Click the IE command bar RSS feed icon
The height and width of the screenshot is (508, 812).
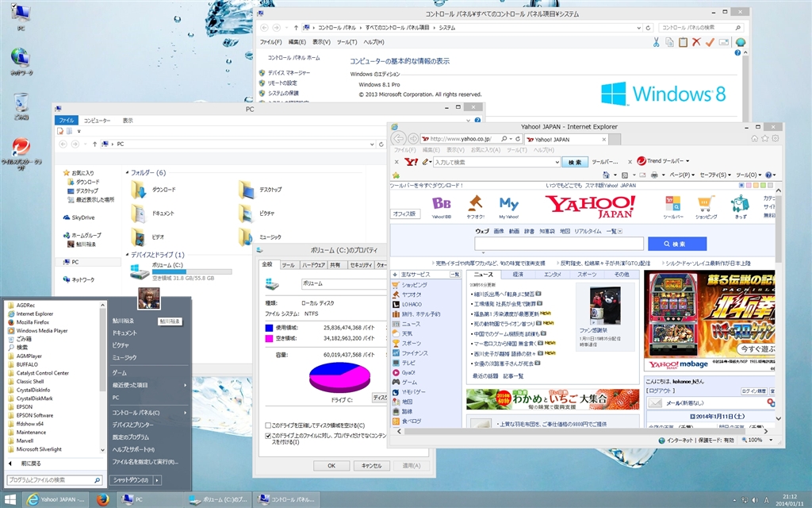(625, 175)
